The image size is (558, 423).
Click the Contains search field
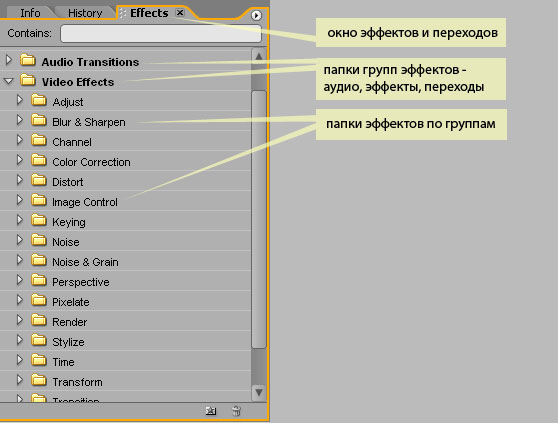tap(161, 33)
